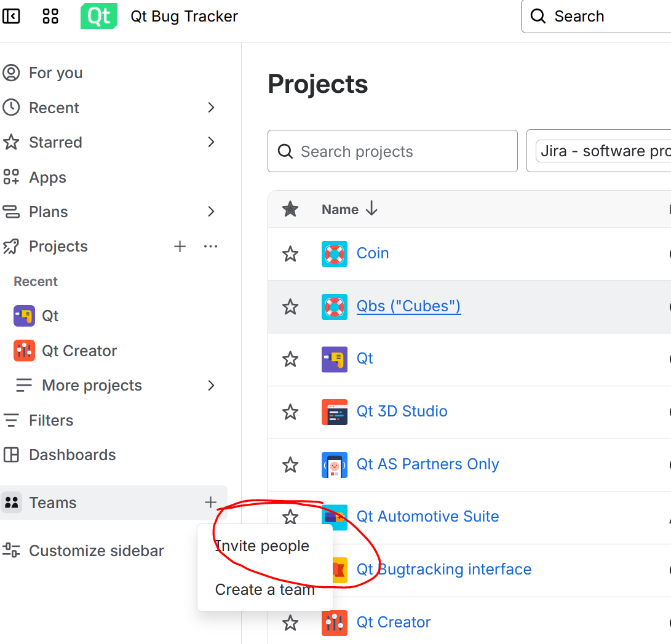Viewport: 671px width, 644px height.
Task: Open Apps in the sidebar
Action: pyautogui.click(x=47, y=177)
